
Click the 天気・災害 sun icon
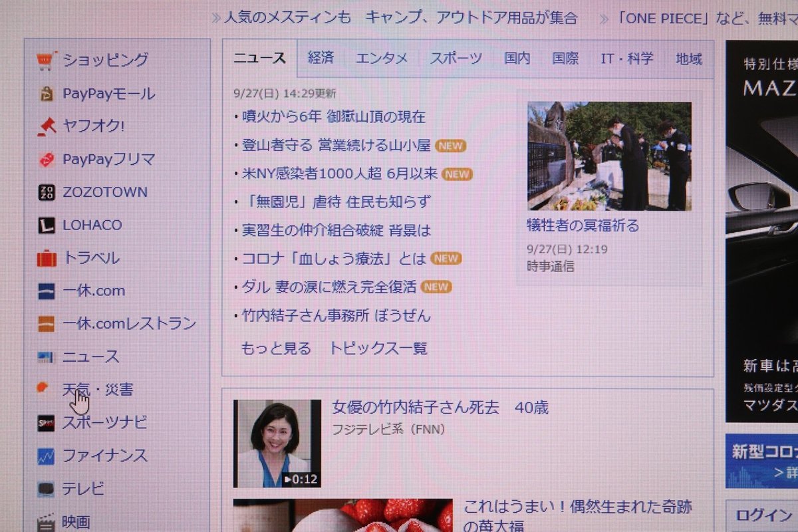[44, 388]
